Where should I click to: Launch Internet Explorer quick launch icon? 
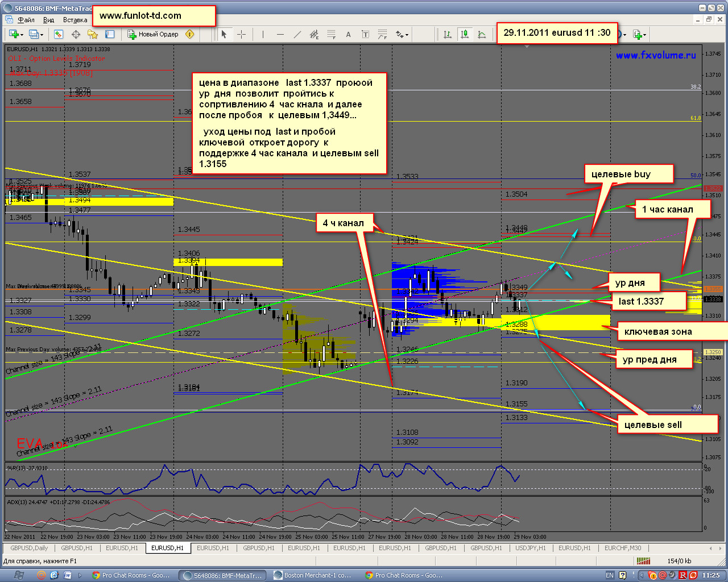[54, 575]
